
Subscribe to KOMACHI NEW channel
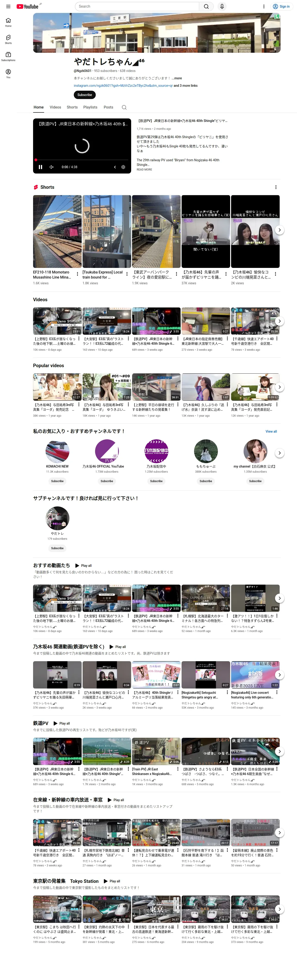[57, 481]
